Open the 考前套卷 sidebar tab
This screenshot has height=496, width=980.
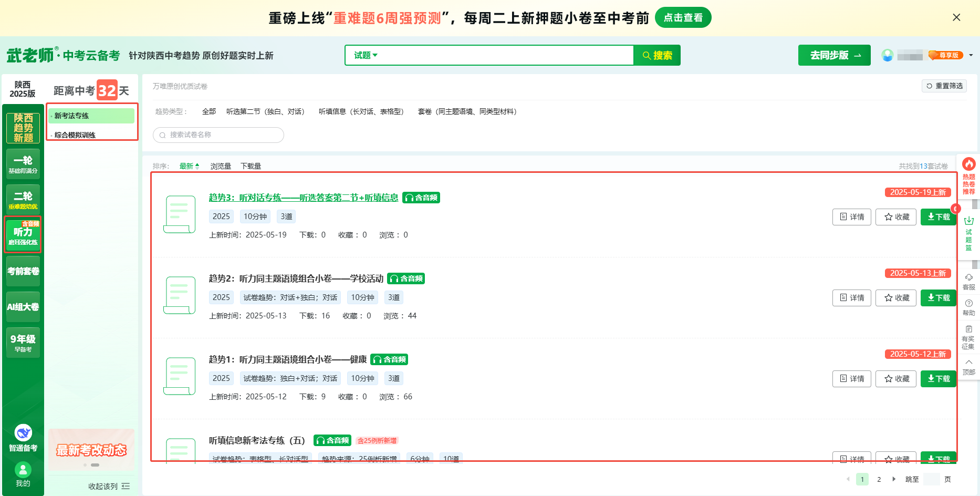click(x=23, y=271)
